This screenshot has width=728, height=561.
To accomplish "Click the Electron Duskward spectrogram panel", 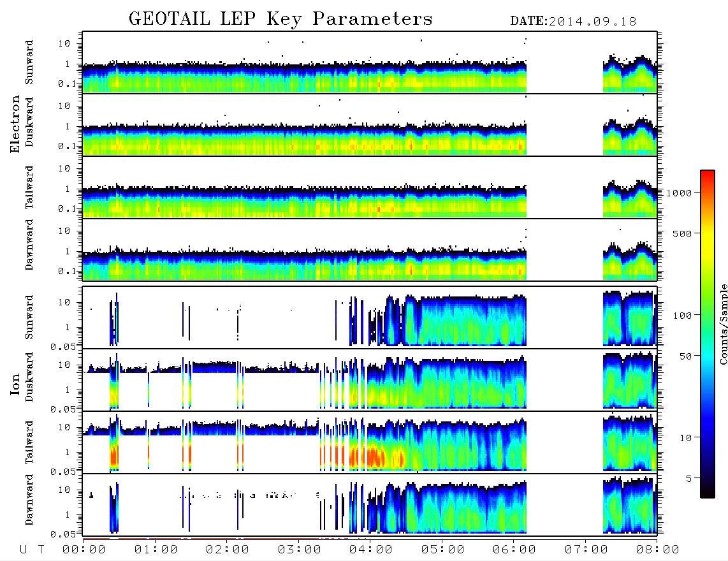I will [370, 125].
